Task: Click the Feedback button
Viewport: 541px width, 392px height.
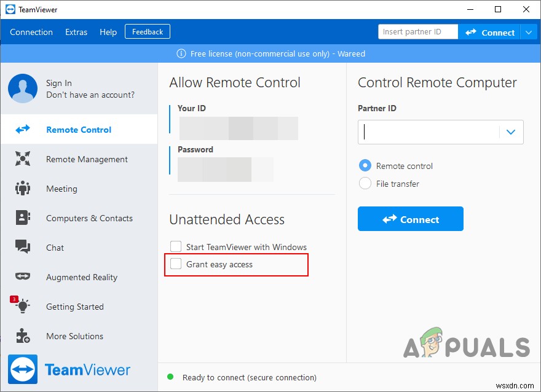Action: click(147, 31)
